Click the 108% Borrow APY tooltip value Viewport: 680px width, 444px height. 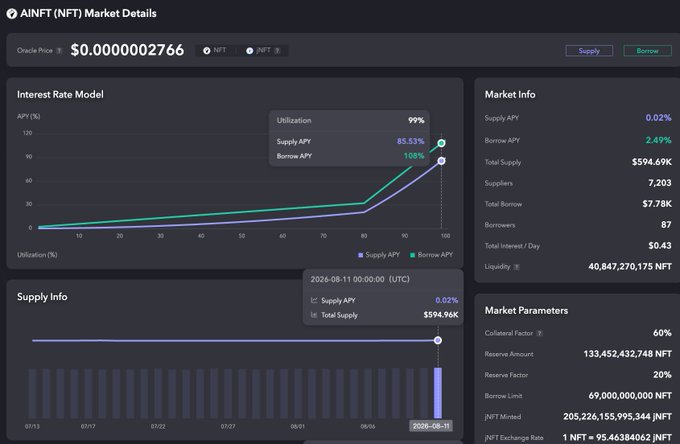[414, 156]
